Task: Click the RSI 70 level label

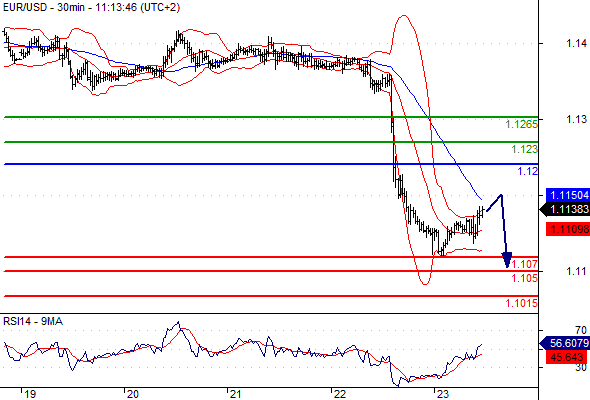Action: (x=581, y=330)
